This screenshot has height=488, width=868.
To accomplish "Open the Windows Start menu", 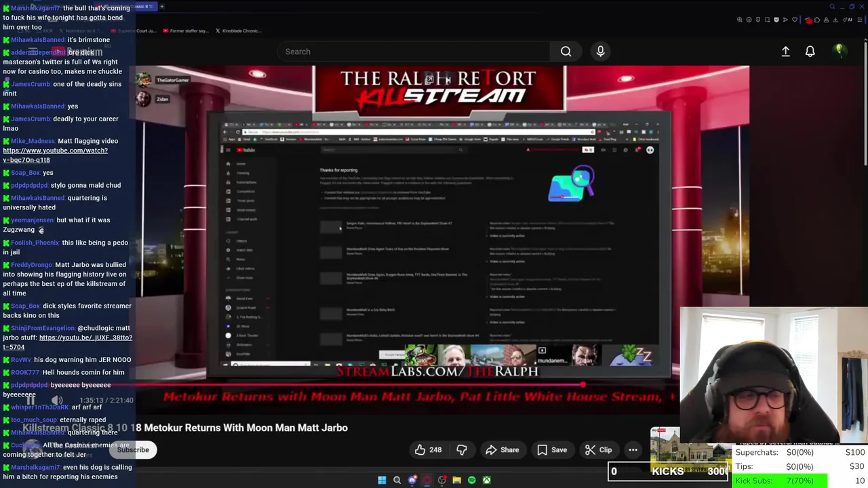I will (382, 480).
